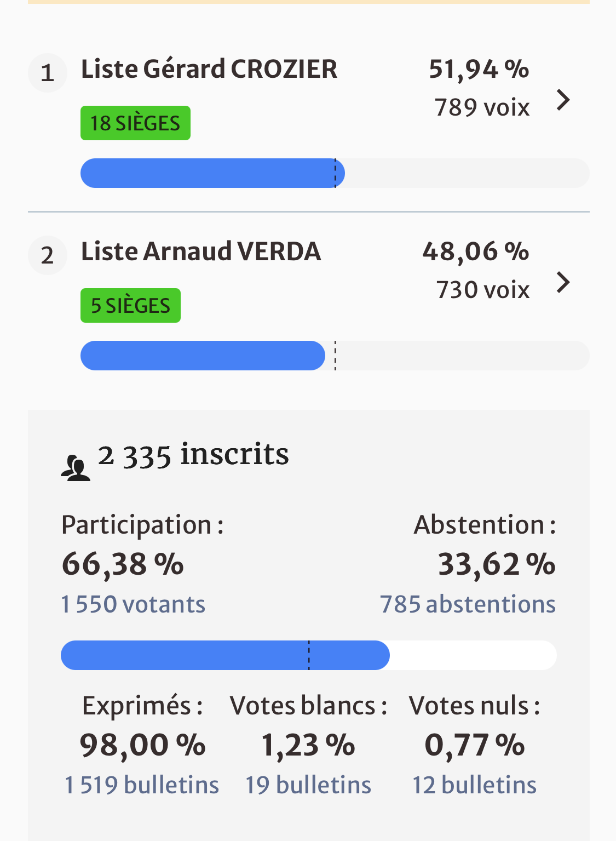Click Gérard CROZIER vote share progress bar

[x=335, y=173]
